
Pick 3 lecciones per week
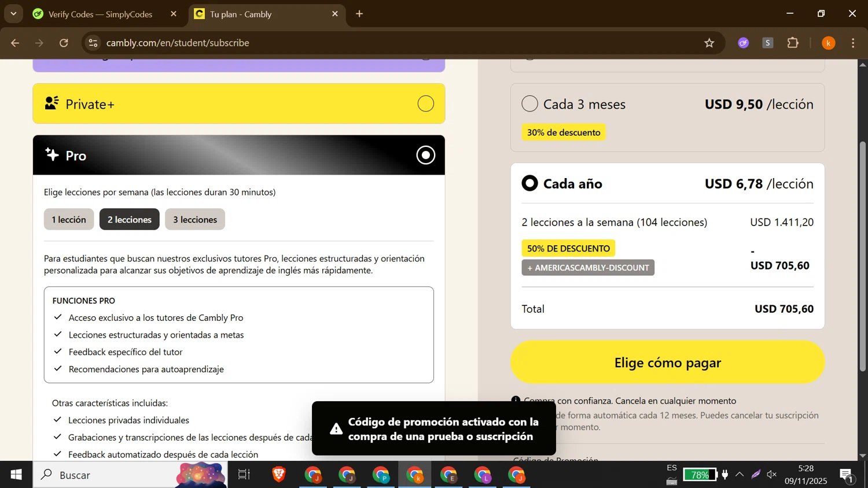(x=195, y=219)
